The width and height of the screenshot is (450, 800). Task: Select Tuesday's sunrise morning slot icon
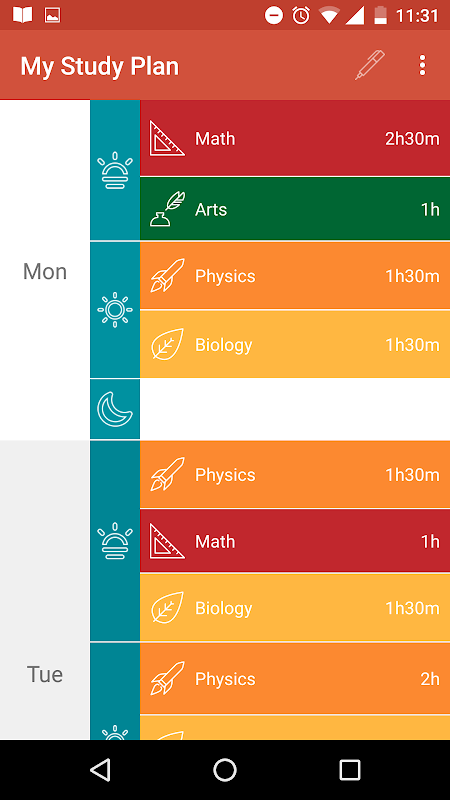tap(115, 541)
